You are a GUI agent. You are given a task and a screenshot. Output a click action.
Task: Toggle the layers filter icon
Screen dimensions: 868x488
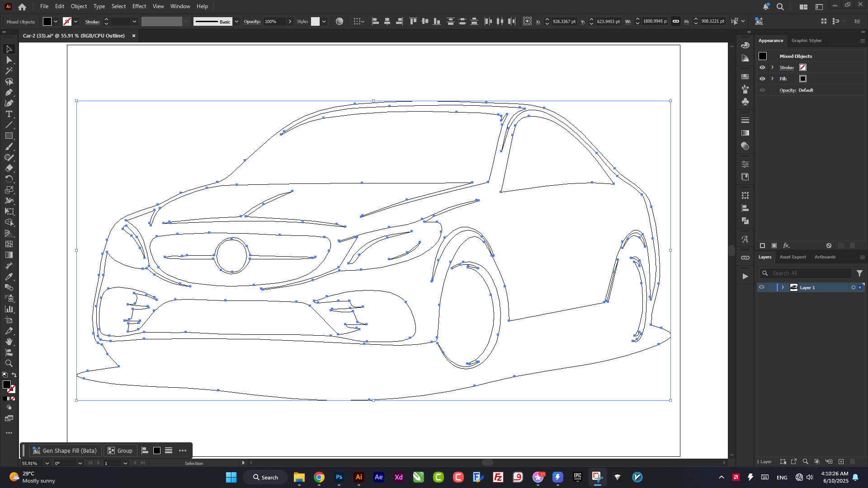(x=859, y=273)
